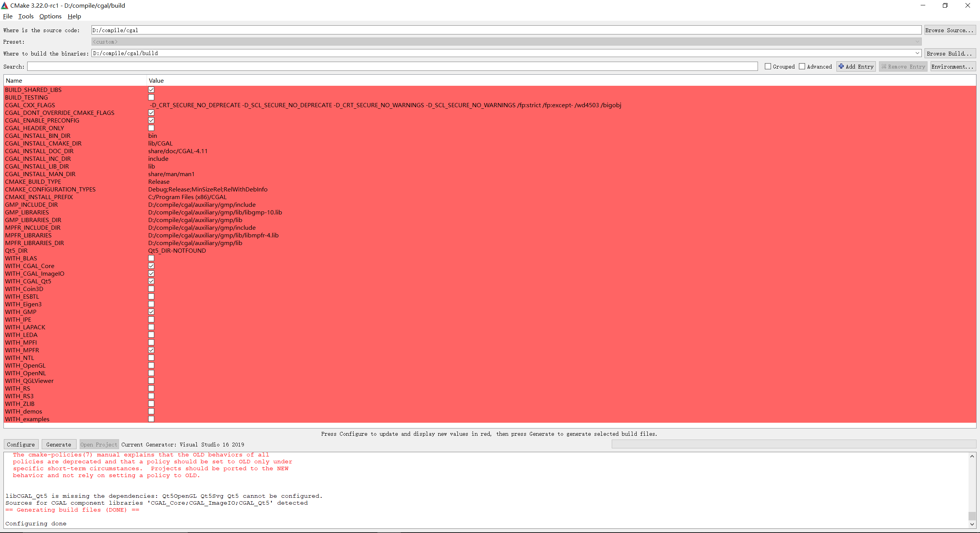Enable BUILD_TESTING
Screen dimensions: 980x533
(151, 97)
